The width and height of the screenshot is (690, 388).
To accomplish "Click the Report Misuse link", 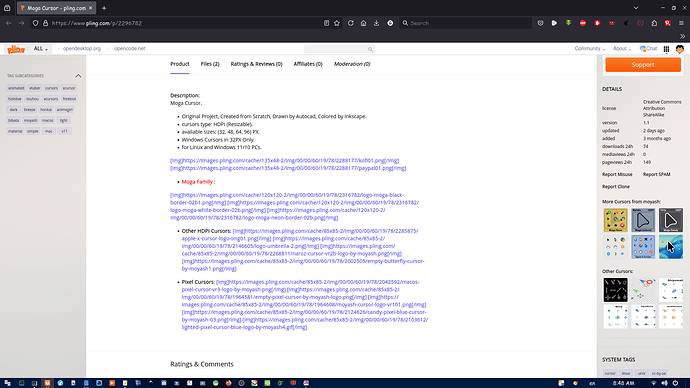I will click(x=617, y=175).
